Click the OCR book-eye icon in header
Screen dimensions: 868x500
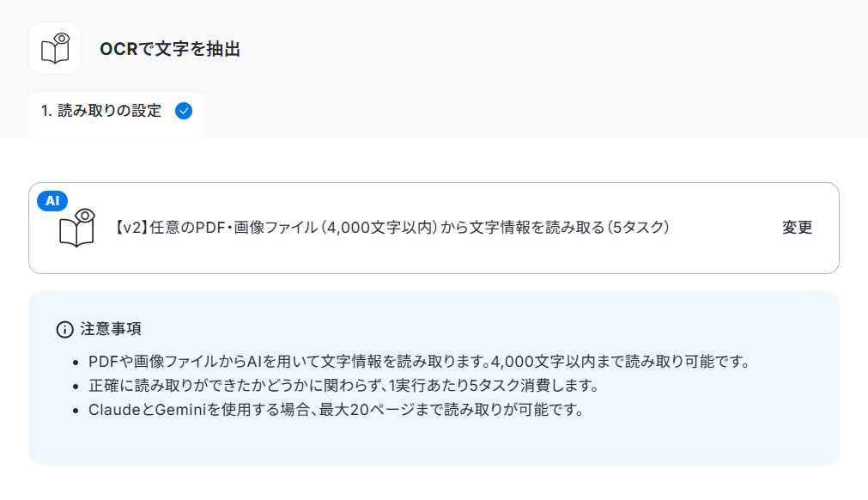(55, 48)
